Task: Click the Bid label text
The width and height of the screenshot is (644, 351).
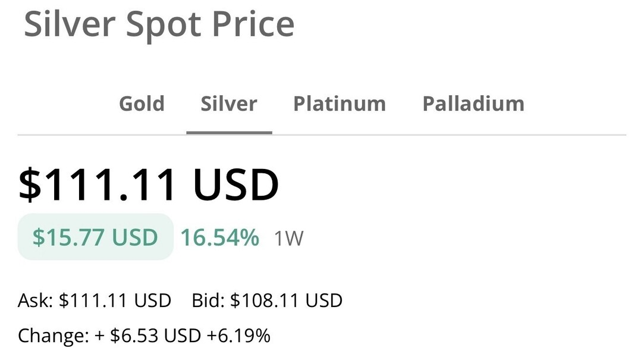Action: [x=208, y=300]
